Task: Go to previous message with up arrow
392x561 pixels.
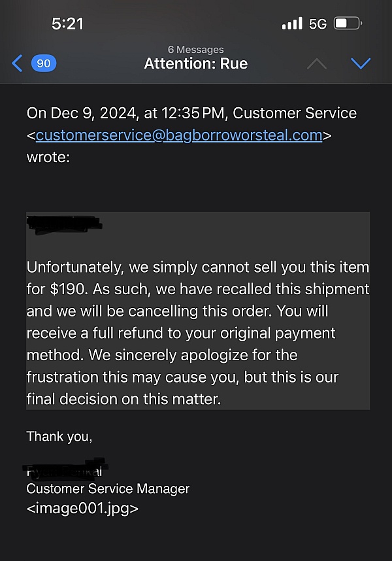Action: 316,63
